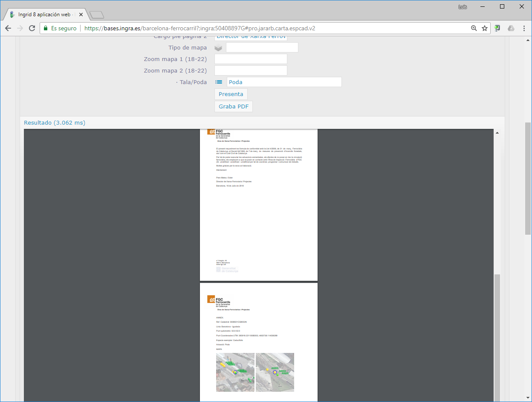This screenshot has height=402, width=532.
Task: Bookmark this page with the star icon
Action: point(485,28)
